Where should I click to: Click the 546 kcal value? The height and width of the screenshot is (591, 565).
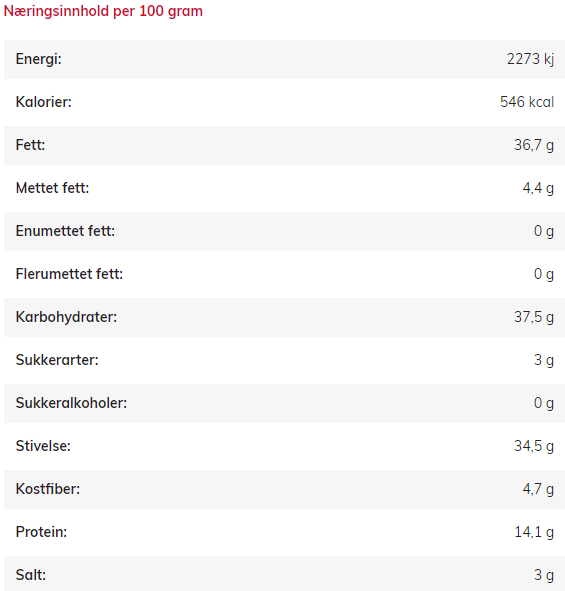click(527, 102)
